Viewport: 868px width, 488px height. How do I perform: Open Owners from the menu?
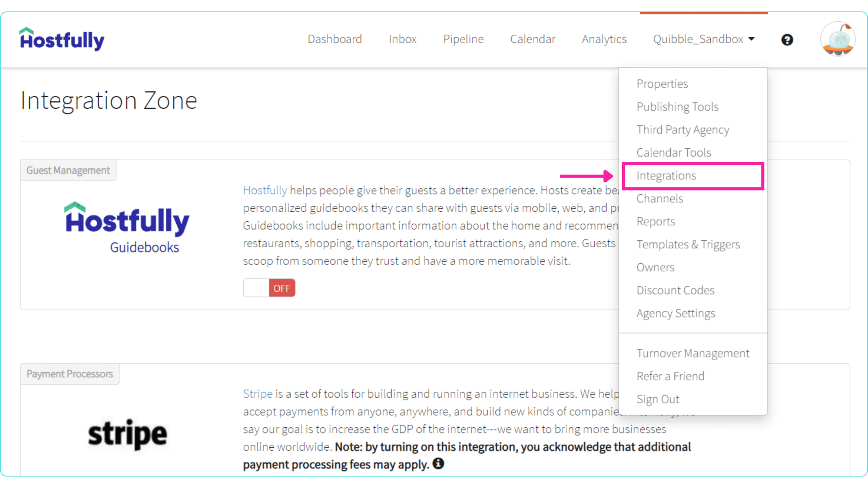tap(655, 267)
